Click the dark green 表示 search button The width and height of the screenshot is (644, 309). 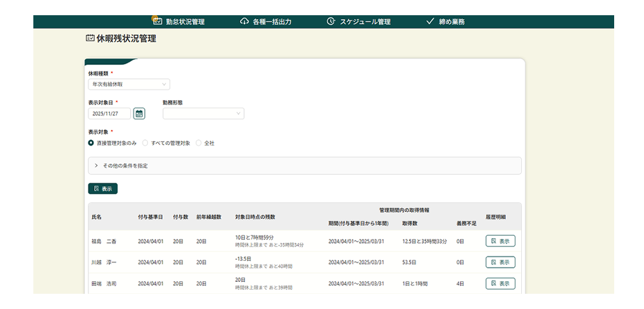(103, 188)
